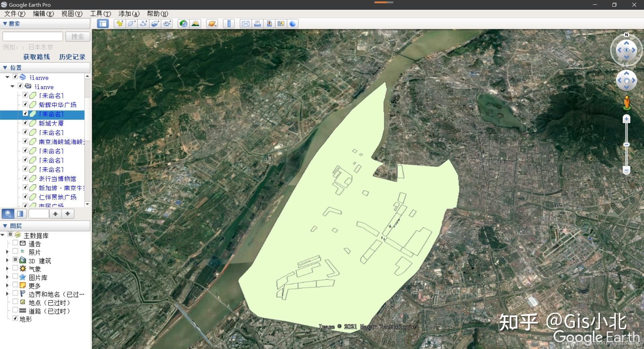The height and width of the screenshot is (349, 644).
Task: Click the move joystick hand control
Action: 627,81
